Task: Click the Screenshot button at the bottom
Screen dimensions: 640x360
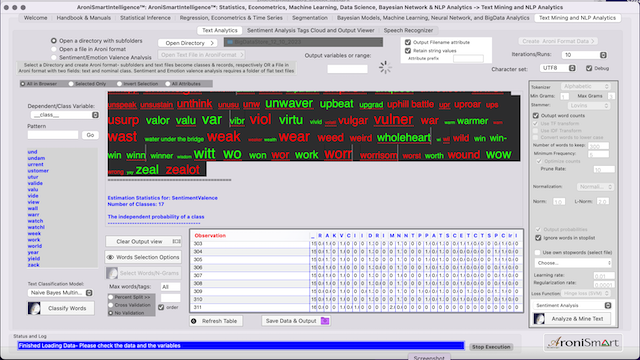Action: 429,357
